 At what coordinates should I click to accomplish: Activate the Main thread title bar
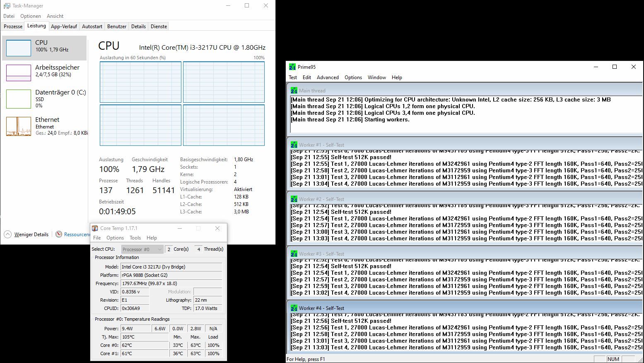(465, 90)
